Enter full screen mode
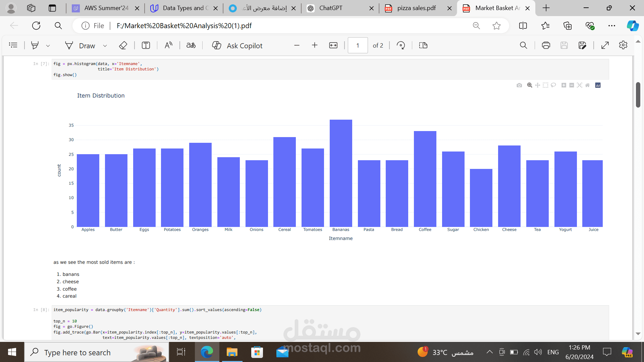 [x=605, y=45]
